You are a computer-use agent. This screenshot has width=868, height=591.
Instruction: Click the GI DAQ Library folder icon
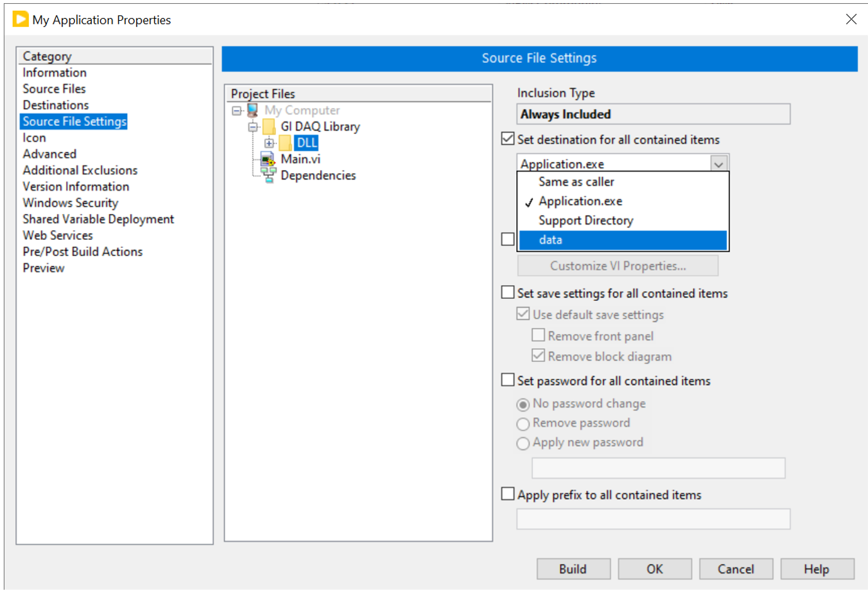tap(269, 127)
